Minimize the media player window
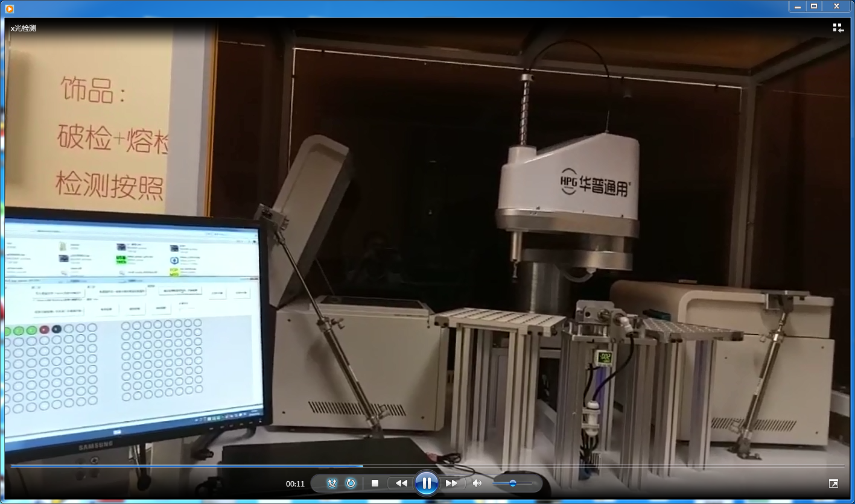Image resolution: width=855 pixels, height=504 pixels. tap(797, 6)
